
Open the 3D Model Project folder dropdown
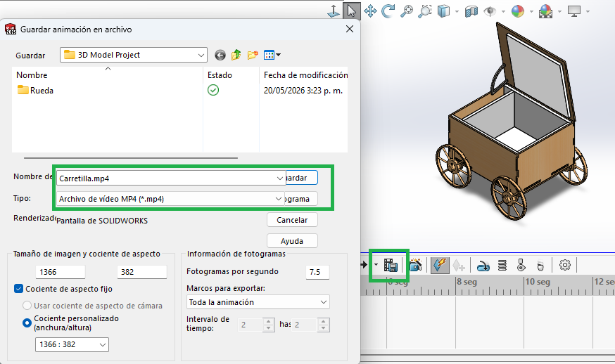tap(201, 56)
